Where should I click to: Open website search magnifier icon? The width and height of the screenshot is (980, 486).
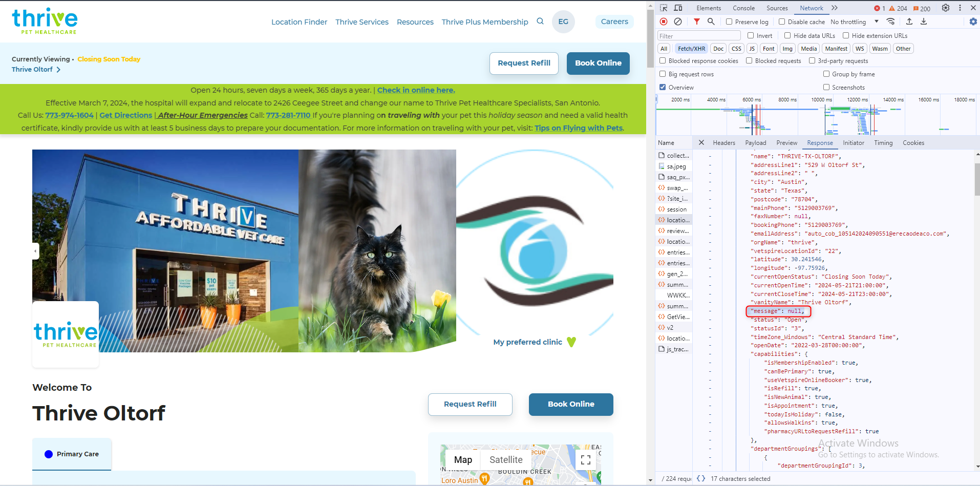pyautogui.click(x=540, y=22)
